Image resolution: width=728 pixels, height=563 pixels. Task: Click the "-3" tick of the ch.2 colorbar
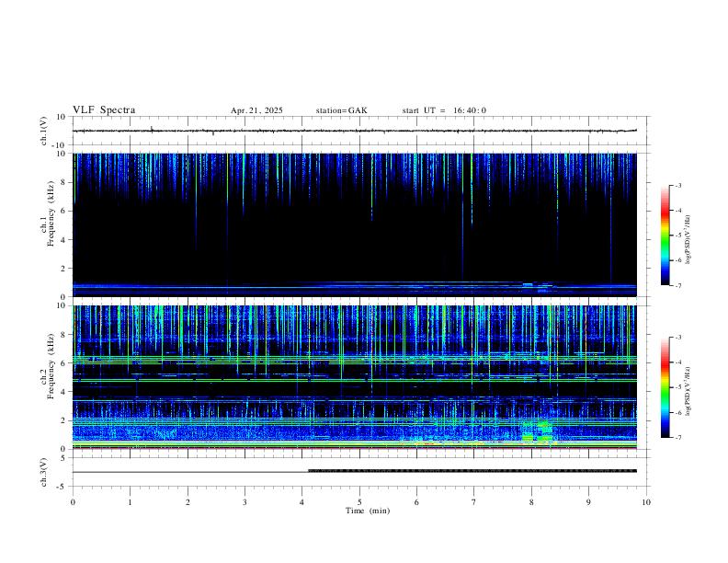click(677, 338)
